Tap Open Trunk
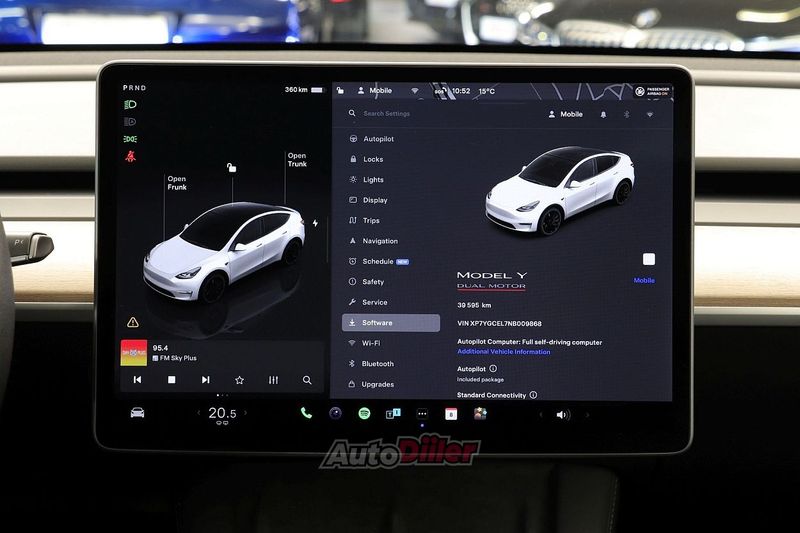The image size is (800, 533). coord(297,160)
